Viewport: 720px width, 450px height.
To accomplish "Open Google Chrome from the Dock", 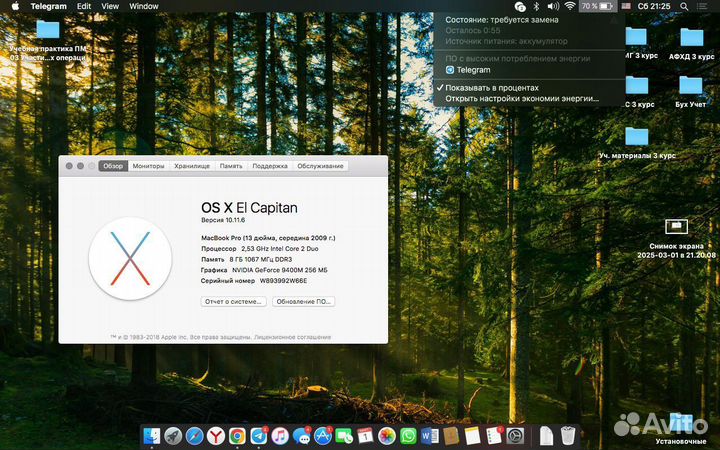I will (x=237, y=436).
